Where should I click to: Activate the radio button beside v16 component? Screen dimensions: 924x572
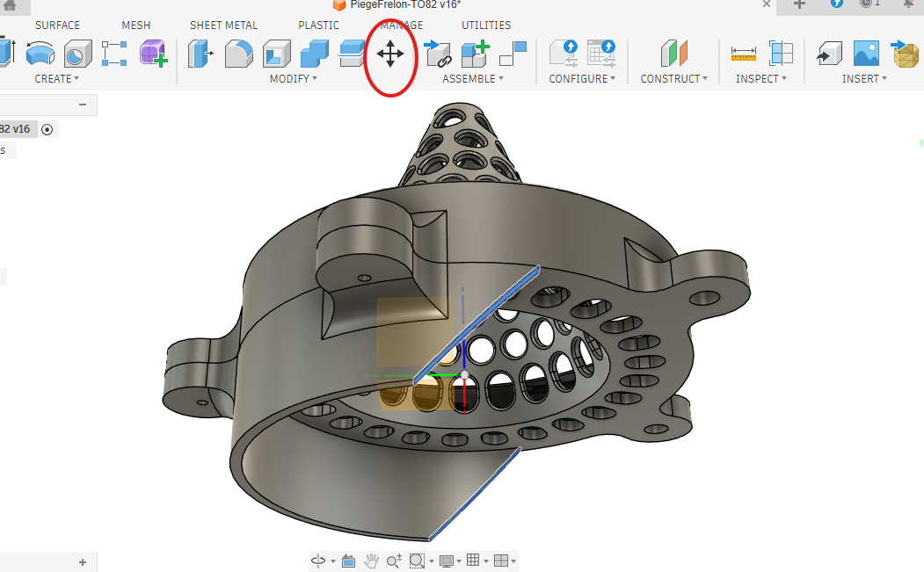tap(47, 129)
